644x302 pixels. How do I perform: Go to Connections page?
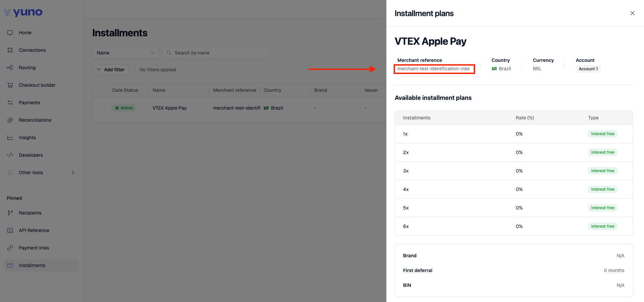tap(32, 50)
